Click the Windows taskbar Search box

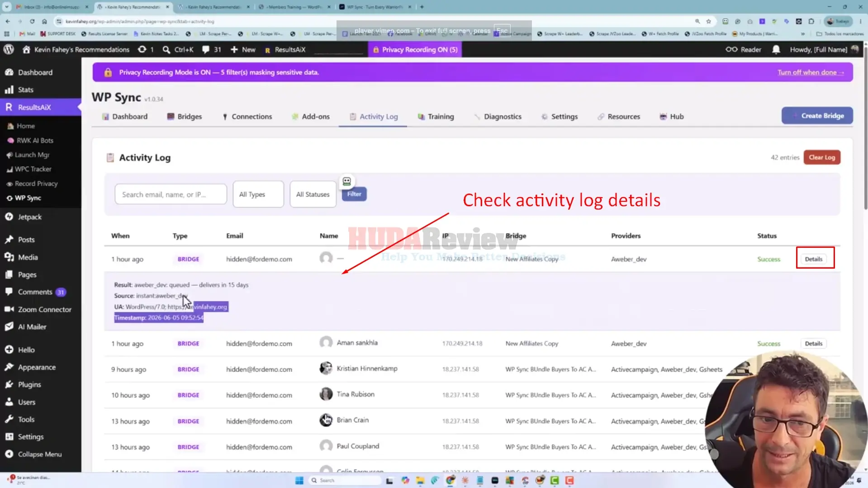click(x=346, y=480)
